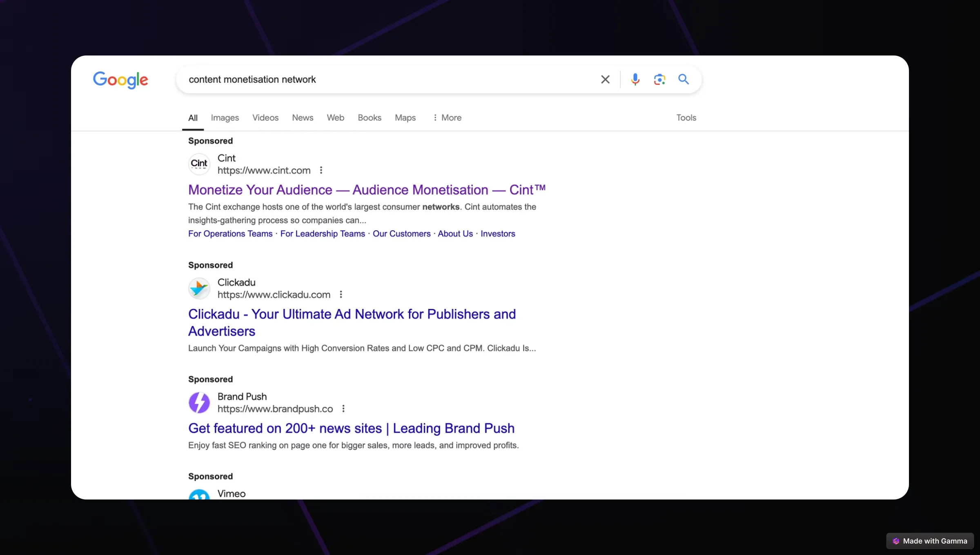The height and width of the screenshot is (555, 980).
Task: Switch to the News tab
Action: tap(303, 118)
